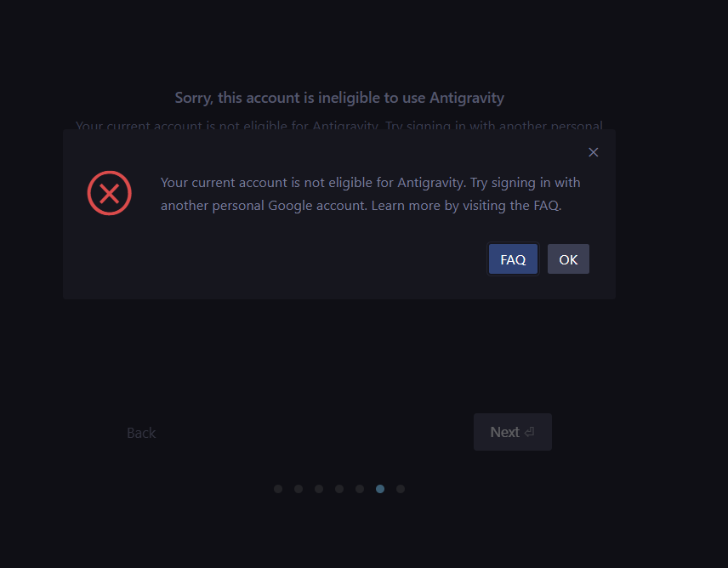Close the error dialog with the X
The height and width of the screenshot is (568, 728).
[594, 152]
